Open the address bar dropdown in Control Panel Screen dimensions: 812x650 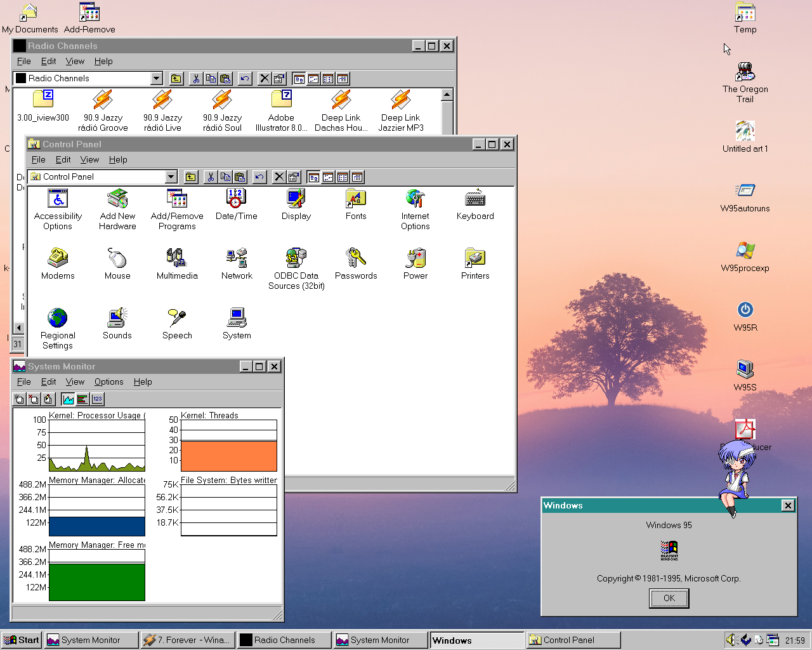click(171, 176)
